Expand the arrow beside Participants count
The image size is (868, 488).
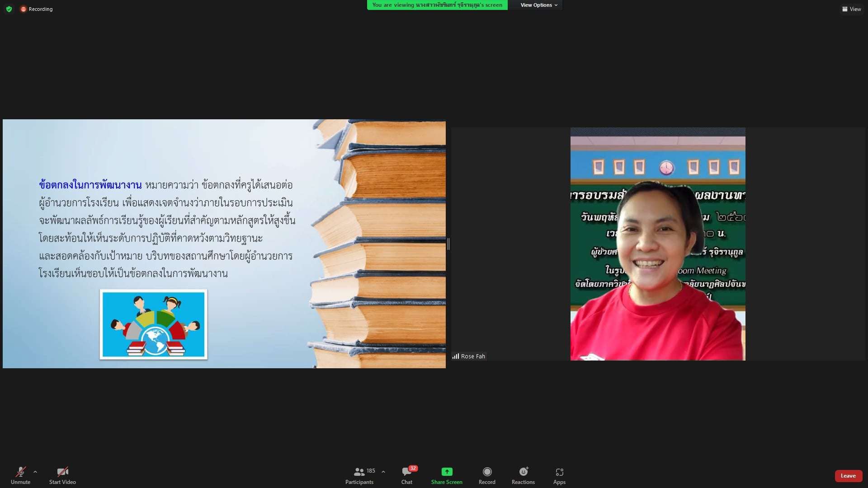click(383, 472)
